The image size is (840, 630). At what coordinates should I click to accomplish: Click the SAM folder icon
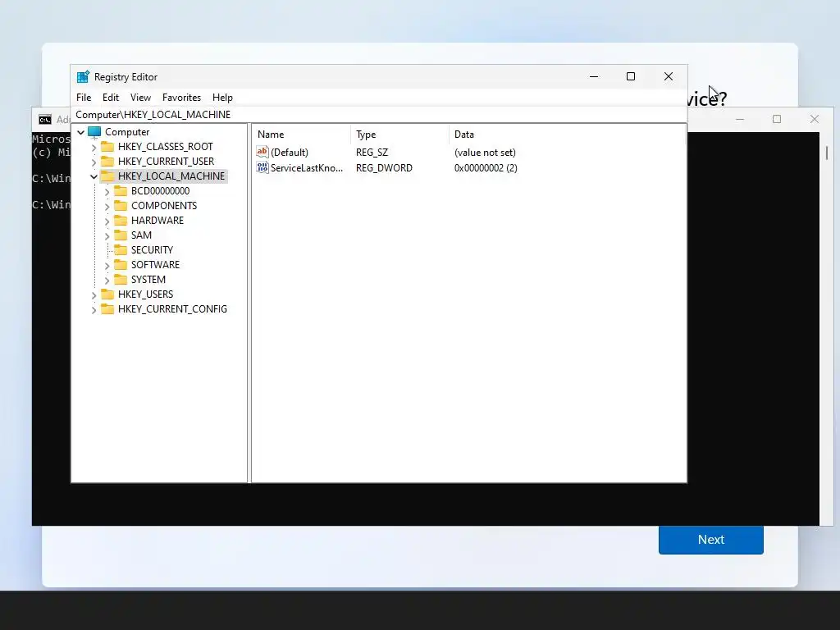point(121,235)
